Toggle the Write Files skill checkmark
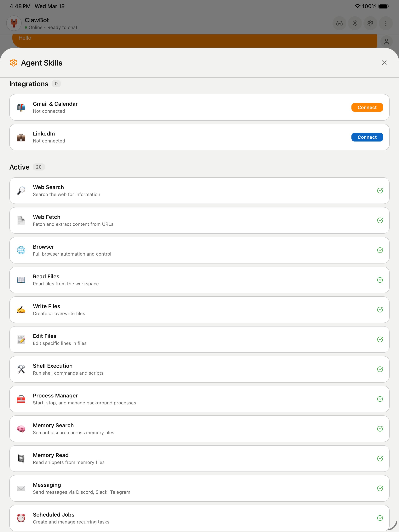Viewport: 399px width, 532px height. click(x=380, y=310)
